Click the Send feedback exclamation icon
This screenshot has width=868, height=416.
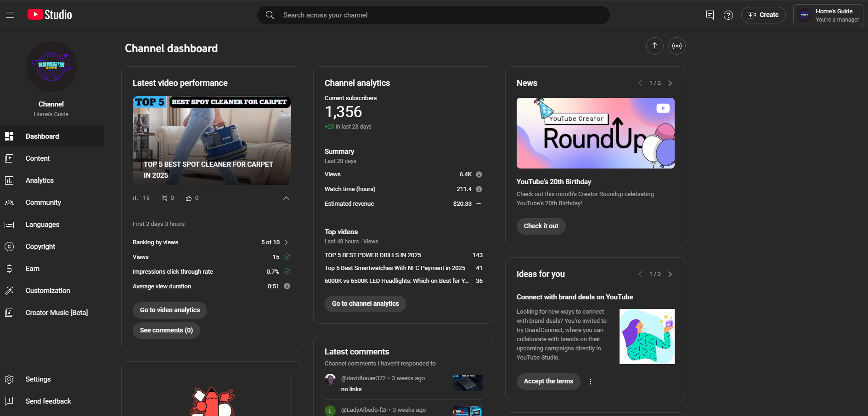9,401
